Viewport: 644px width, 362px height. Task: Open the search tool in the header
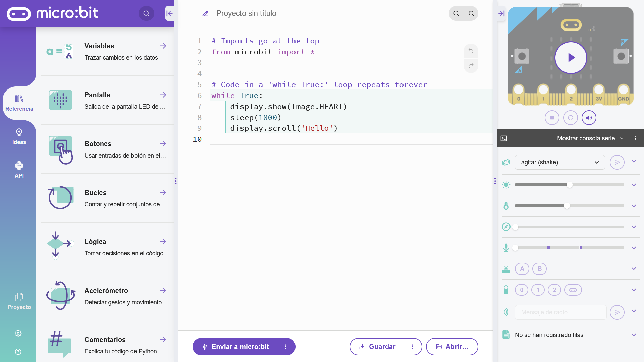point(146,13)
